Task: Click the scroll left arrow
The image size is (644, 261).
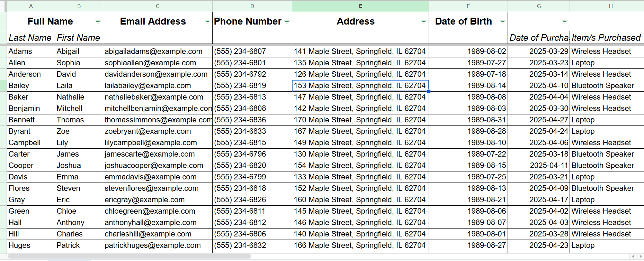Action: pyautogui.click(x=633, y=257)
